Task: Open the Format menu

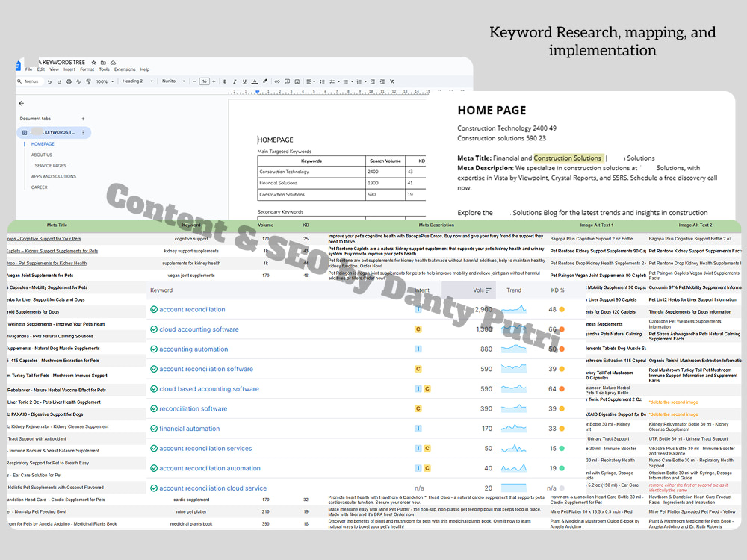Action: (x=87, y=69)
